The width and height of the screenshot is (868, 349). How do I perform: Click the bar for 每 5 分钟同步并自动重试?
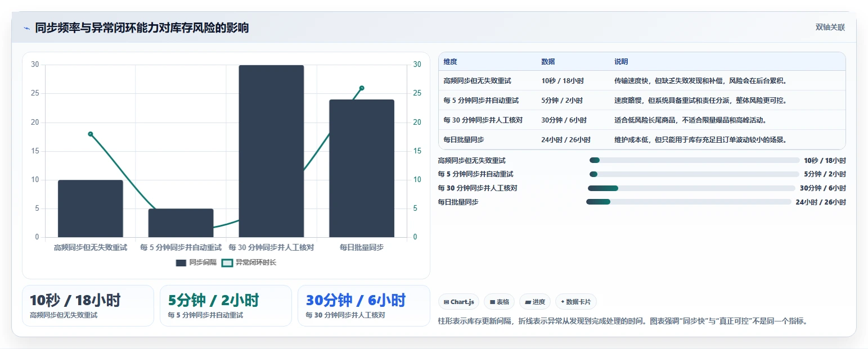(x=181, y=223)
